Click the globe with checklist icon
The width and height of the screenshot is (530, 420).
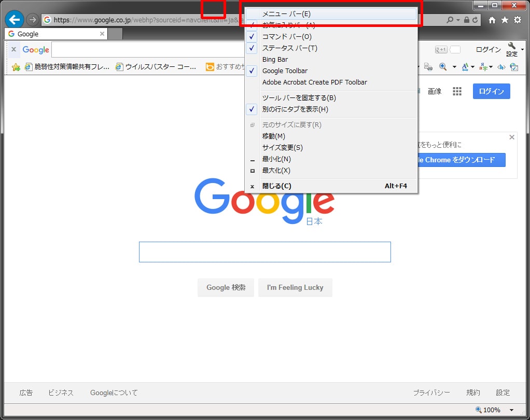514,67
